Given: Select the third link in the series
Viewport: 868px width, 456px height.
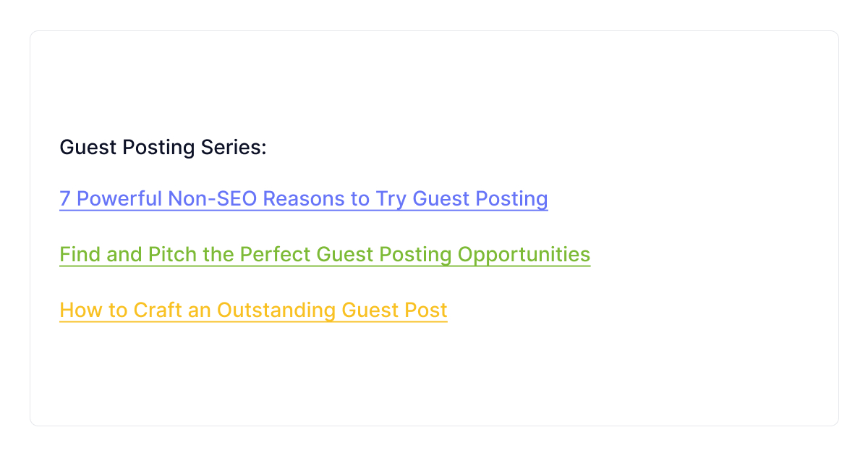Looking at the screenshot, I should pos(253,310).
